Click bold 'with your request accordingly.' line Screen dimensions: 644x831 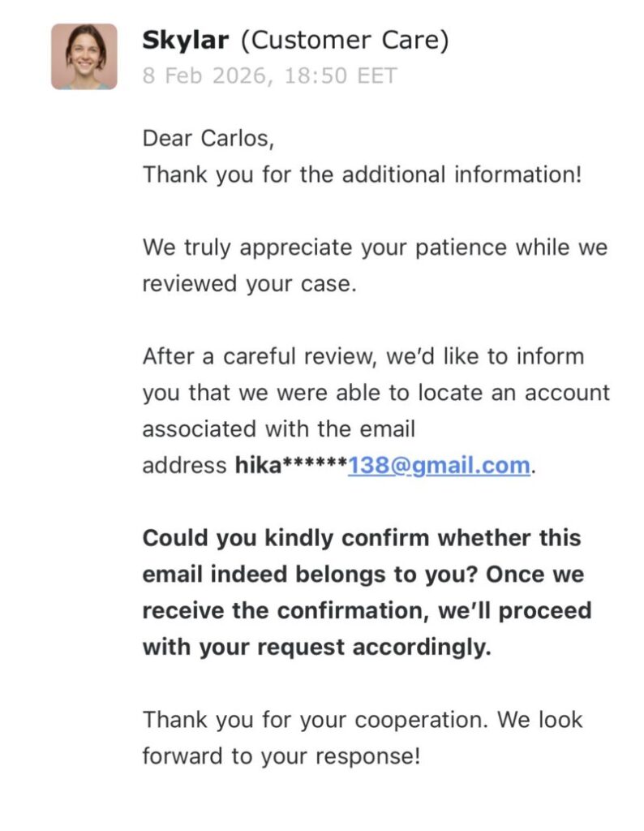click(317, 648)
